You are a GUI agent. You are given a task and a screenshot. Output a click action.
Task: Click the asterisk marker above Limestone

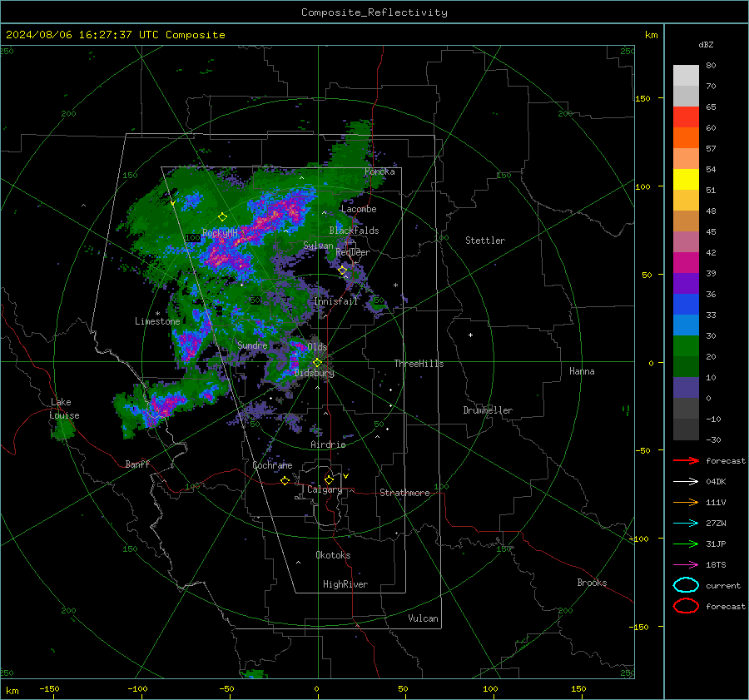(157, 314)
